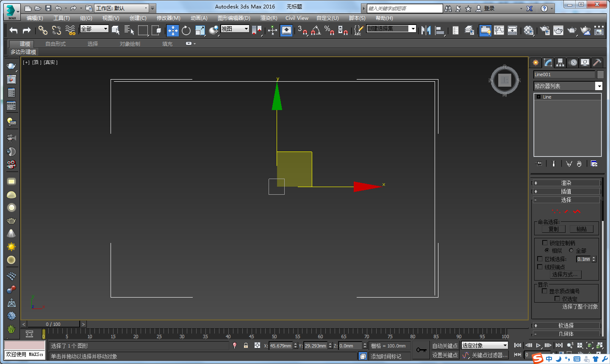The width and height of the screenshot is (610, 364).
Task: Click Use Pivot Point Center button
Action: tap(257, 30)
